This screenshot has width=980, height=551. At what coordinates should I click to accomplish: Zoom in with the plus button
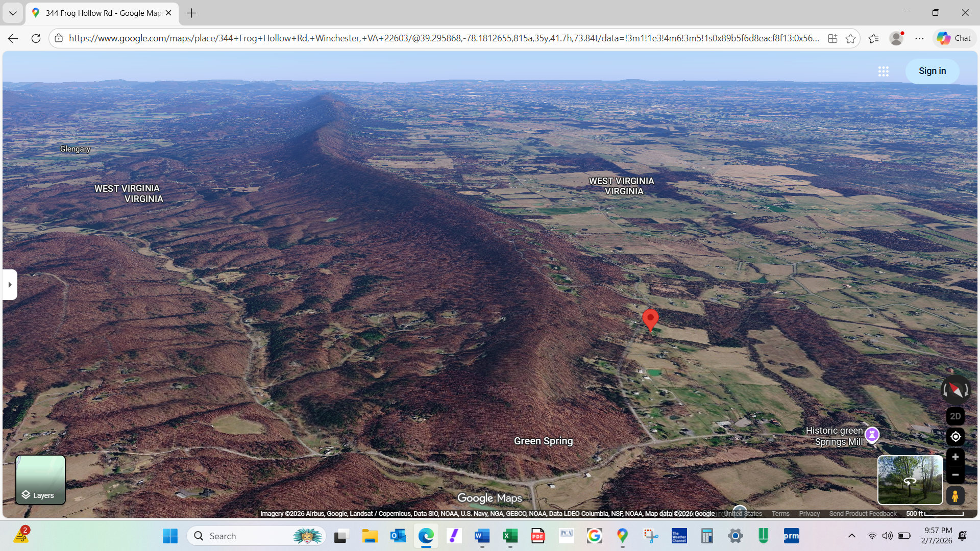click(955, 457)
